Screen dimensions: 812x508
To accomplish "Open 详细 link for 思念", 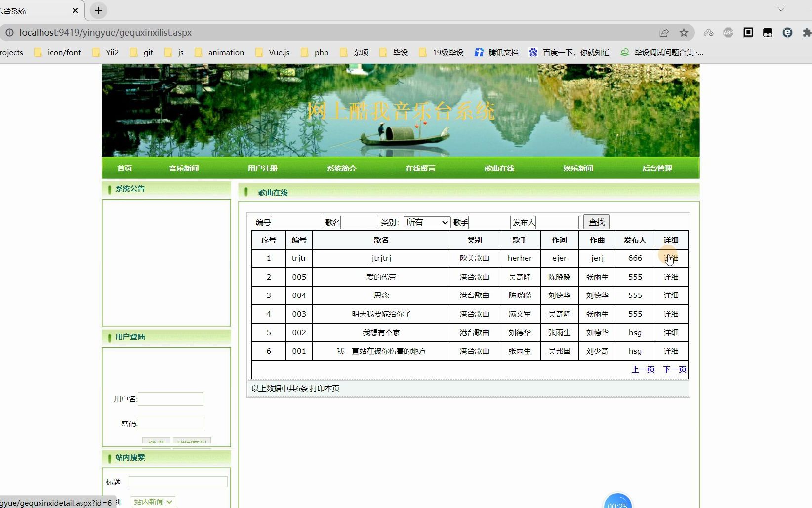I will click(671, 296).
